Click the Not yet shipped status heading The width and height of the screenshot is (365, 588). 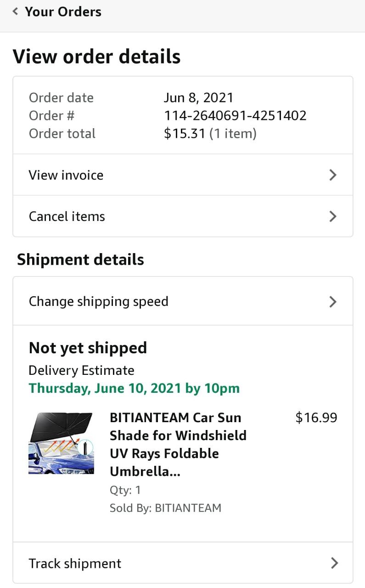(x=88, y=348)
